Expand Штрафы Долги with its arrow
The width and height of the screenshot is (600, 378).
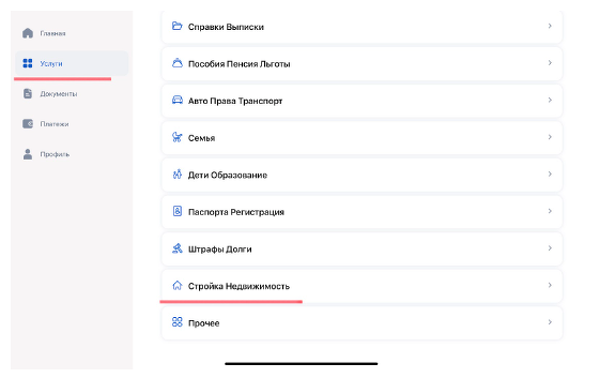click(x=550, y=248)
